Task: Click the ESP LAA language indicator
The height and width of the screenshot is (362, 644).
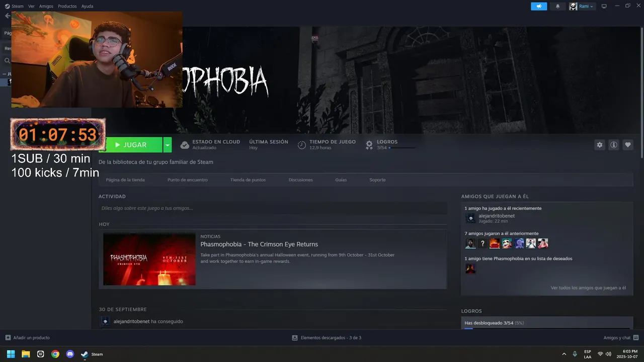Action: tap(588, 354)
